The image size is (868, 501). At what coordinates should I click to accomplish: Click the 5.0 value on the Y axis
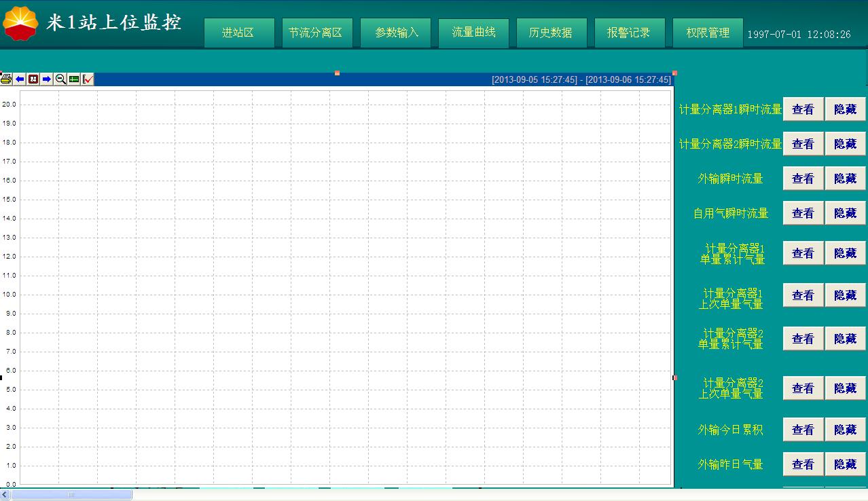pyautogui.click(x=10, y=390)
